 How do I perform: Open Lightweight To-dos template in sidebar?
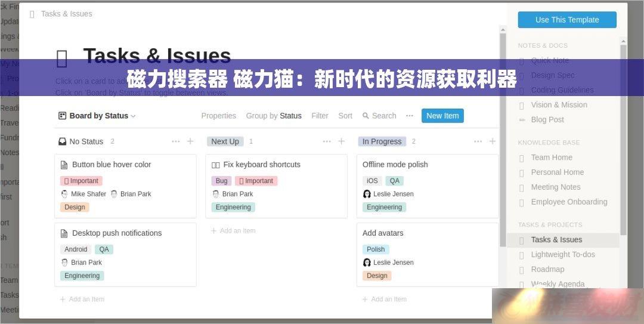click(563, 255)
